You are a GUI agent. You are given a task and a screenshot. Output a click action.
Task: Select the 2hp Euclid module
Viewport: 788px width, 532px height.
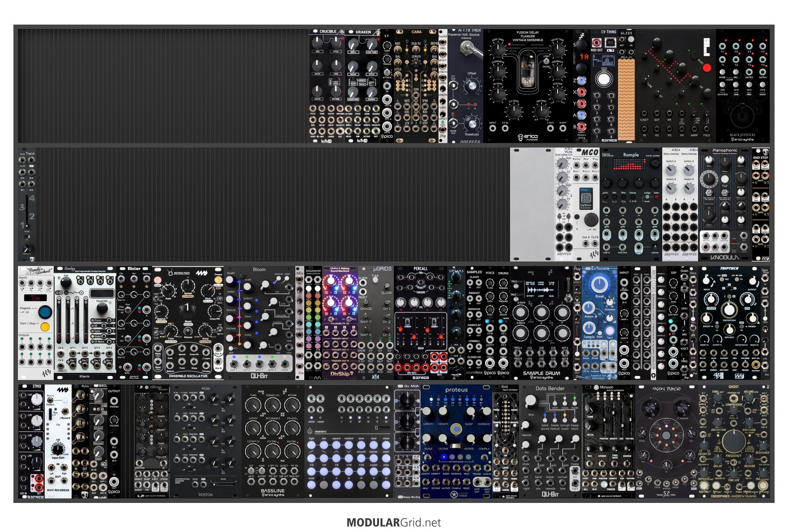pos(443,86)
